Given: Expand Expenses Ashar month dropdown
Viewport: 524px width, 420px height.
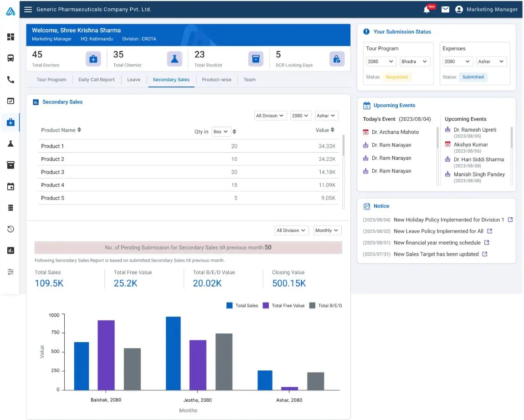Looking at the screenshot, I should pos(492,61).
